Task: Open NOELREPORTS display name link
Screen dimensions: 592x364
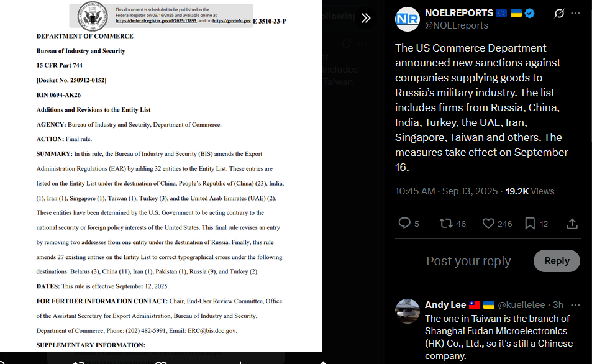Action: click(x=458, y=13)
